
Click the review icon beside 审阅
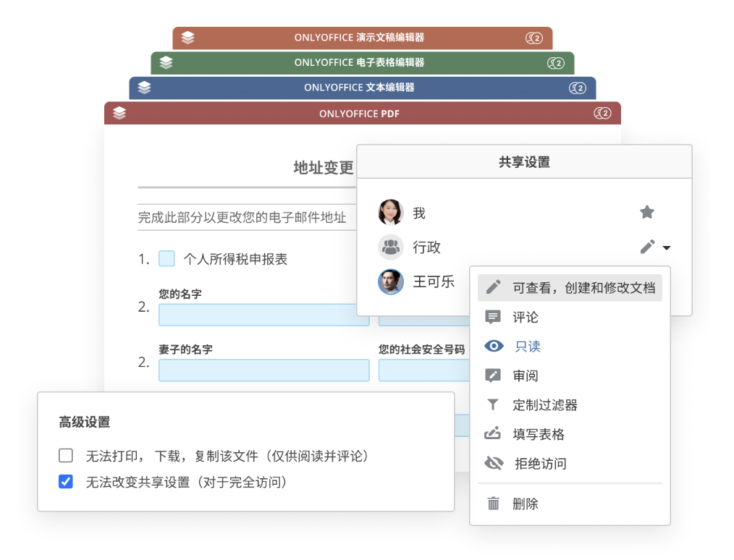(x=492, y=376)
